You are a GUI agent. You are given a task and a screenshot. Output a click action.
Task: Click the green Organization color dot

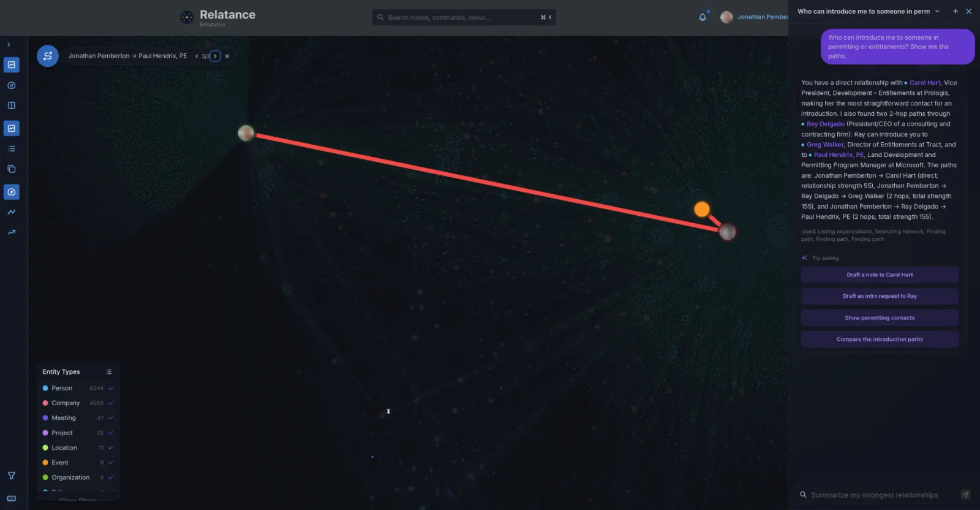[x=45, y=478]
